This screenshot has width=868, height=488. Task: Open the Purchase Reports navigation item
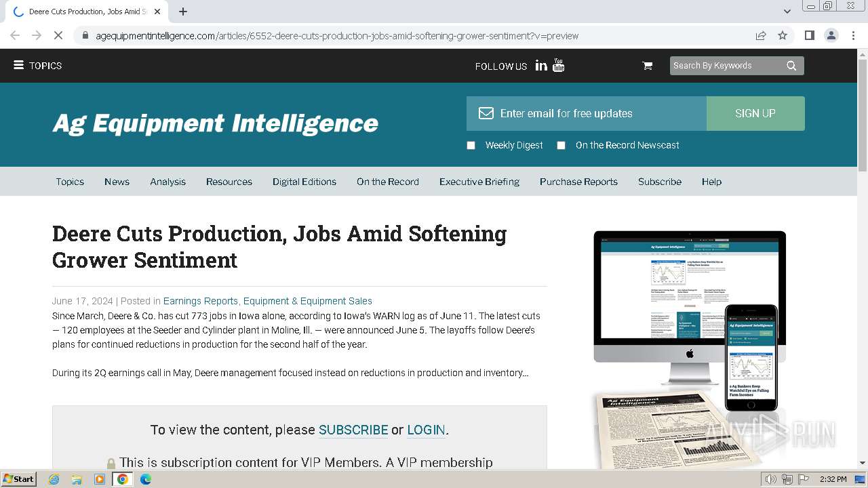click(578, 182)
